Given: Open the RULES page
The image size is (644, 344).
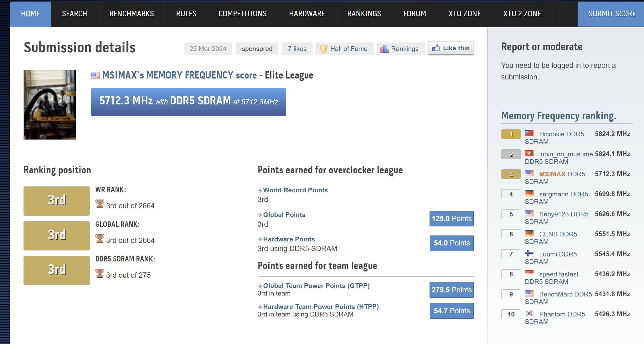Looking at the screenshot, I should pos(186,14).
